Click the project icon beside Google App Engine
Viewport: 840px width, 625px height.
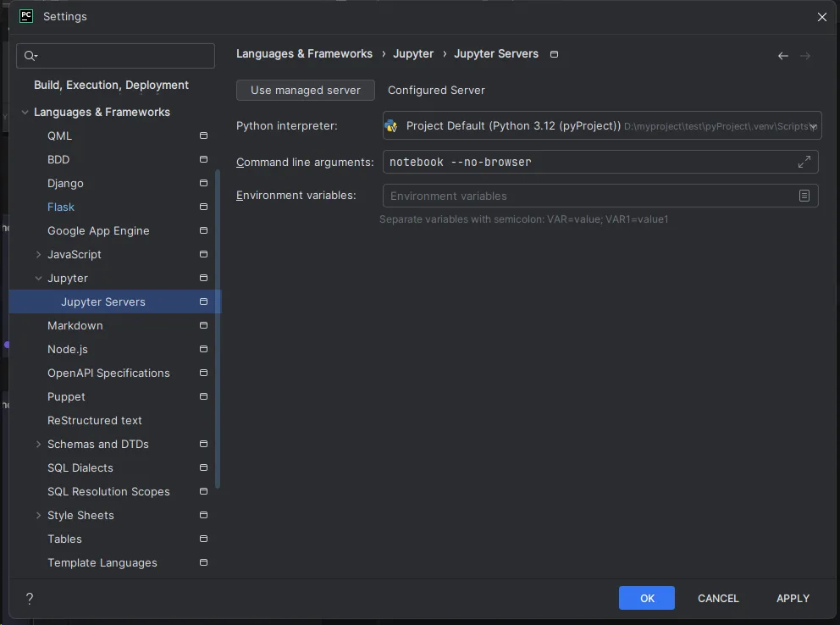(203, 230)
